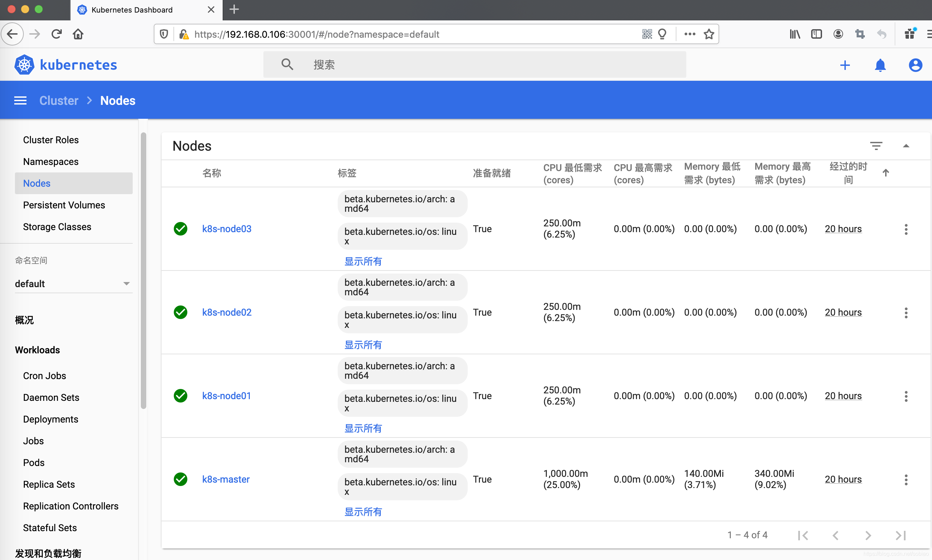
Task: Toggle the hamburger navigation menu
Action: pos(20,100)
